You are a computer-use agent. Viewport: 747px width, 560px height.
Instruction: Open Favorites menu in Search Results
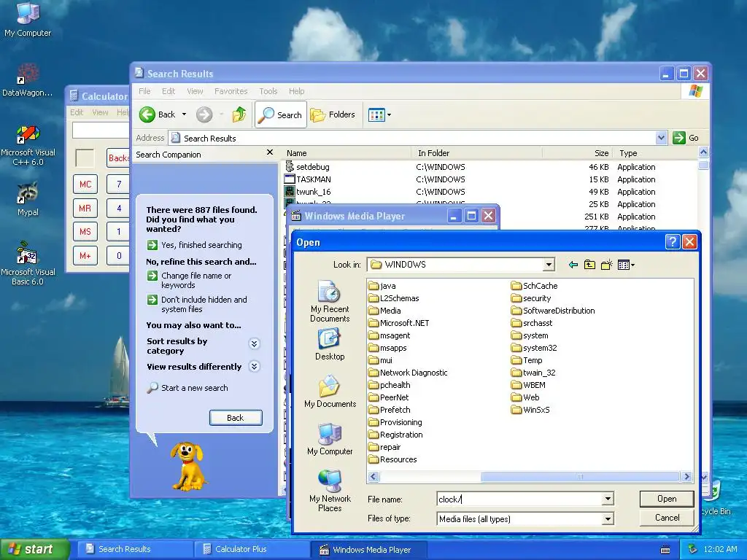tap(231, 91)
